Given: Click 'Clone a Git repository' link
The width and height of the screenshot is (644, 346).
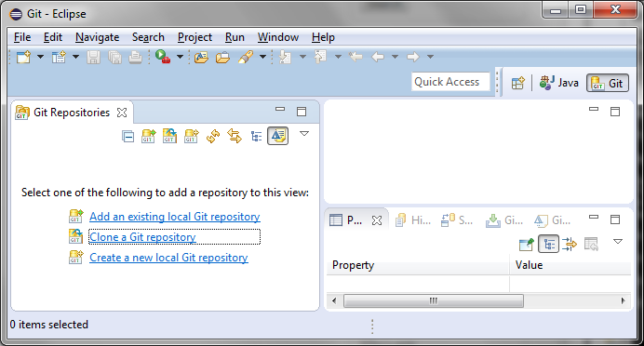Looking at the screenshot, I should point(142,237).
